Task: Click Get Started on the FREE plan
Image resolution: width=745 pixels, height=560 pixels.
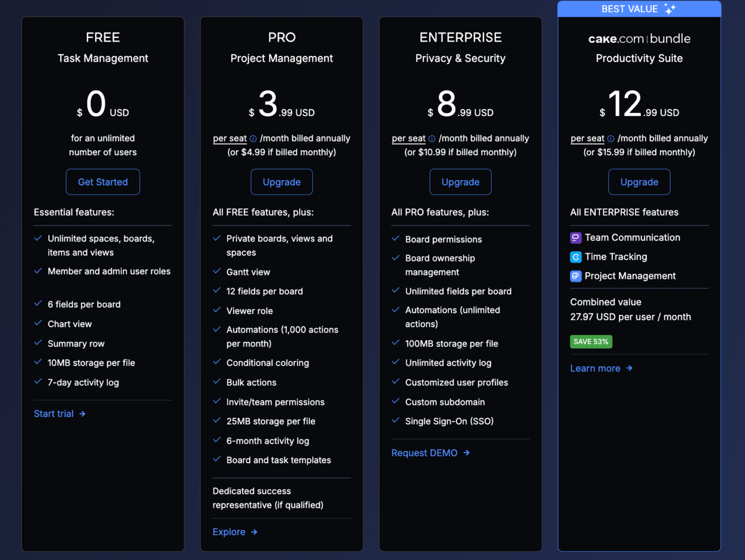Action: [102, 181]
